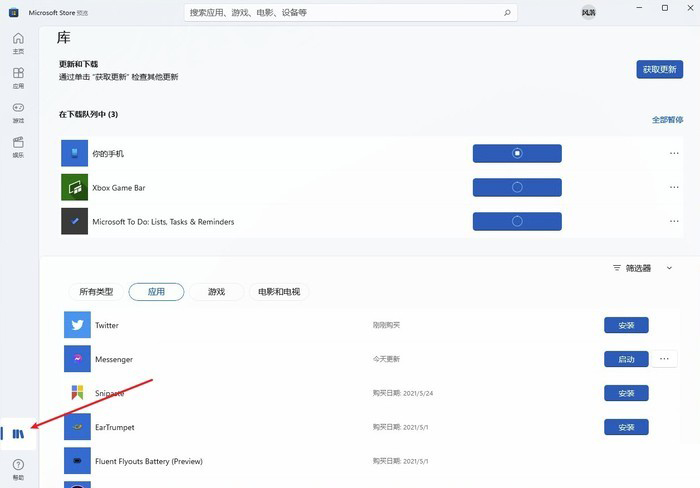
Task: Click the 在下载队列中 (3) heading
Action: pyautogui.click(x=88, y=114)
